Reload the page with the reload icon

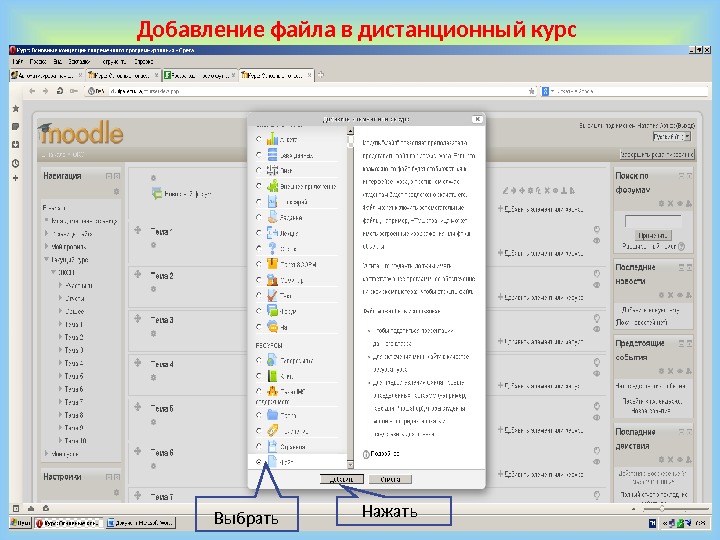click(x=60, y=91)
